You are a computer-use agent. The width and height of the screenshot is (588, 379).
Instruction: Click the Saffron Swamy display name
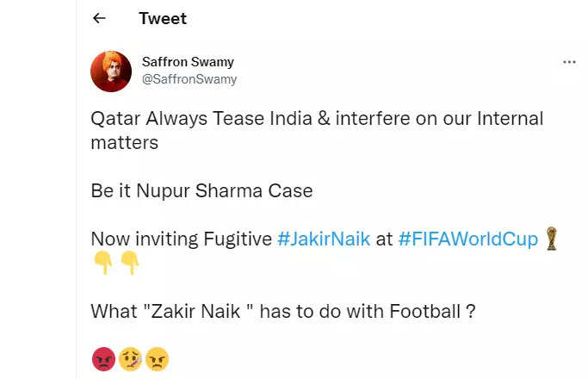click(187, 63)
